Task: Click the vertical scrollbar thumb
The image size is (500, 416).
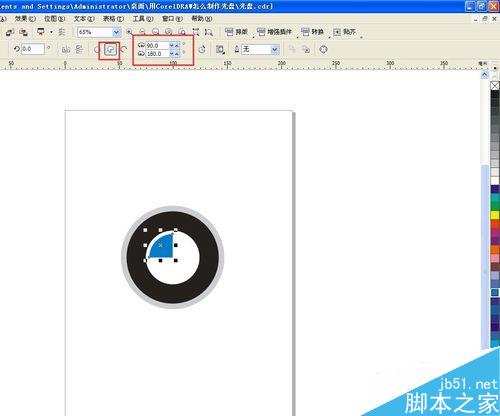Action: (485, 257)
